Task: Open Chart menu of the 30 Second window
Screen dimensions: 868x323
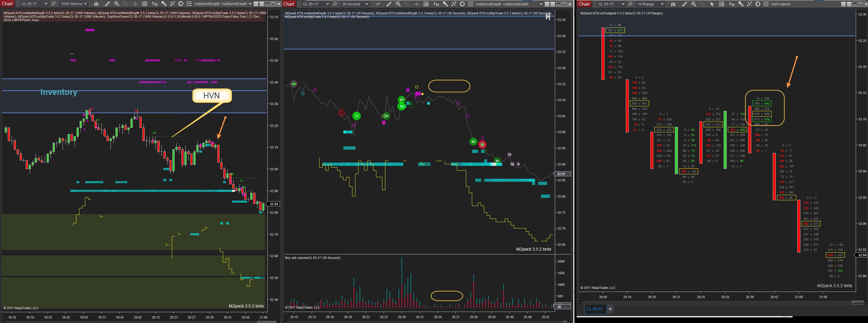Action: [x=289, y=4]
